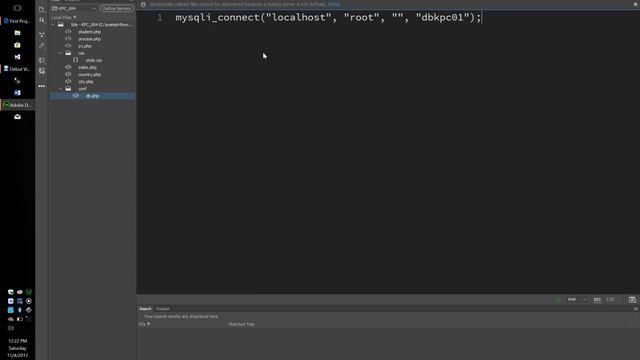Viewport: 640px width, 360px height.
Task: Switch to Debut Video taskbar item
Action: tap(17, 69)
